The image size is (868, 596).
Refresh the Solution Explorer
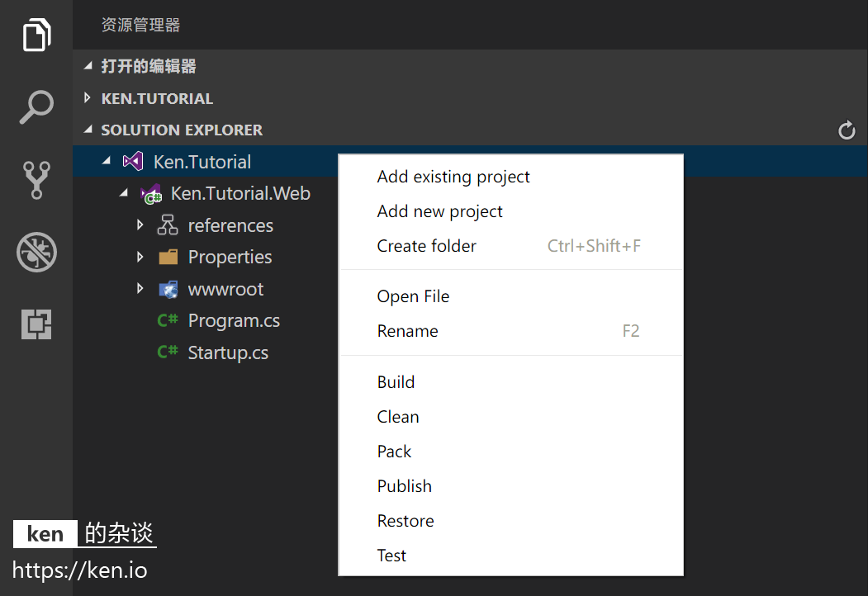point(847,130)
